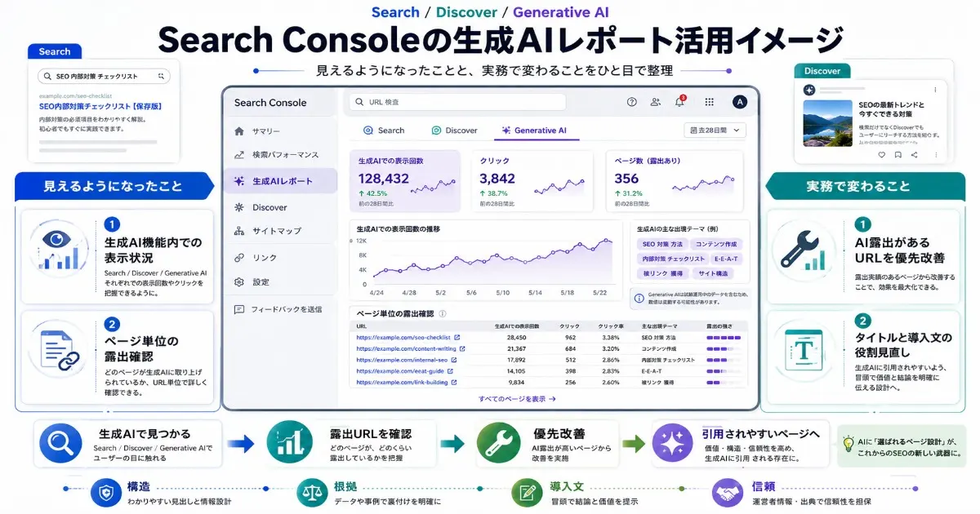980x514 pixels.
Task: Click the コンテンツ作成 theme chip
Action: pyautogui.click(x=715, y=245)
